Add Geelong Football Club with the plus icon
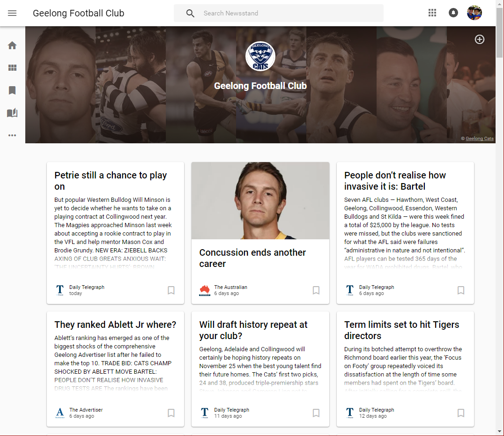 [x=480, y=39]
